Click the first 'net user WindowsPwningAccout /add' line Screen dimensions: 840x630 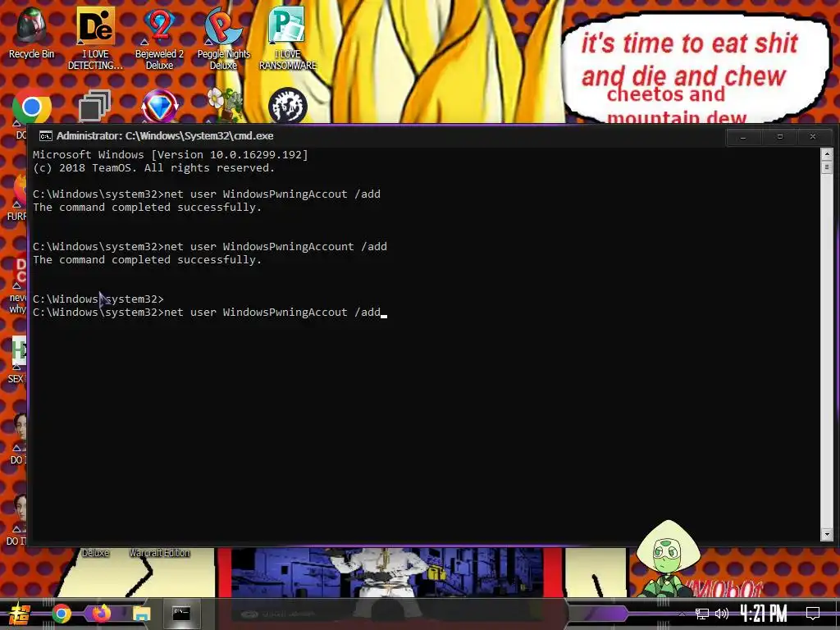click(x=206, y=194)
